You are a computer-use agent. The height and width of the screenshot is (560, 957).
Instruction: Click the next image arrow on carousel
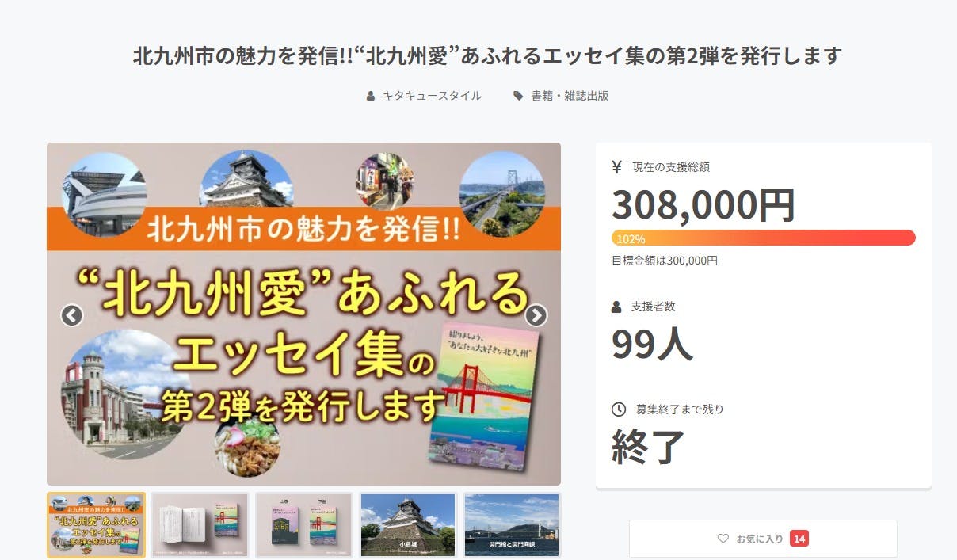tap(536, 315)
